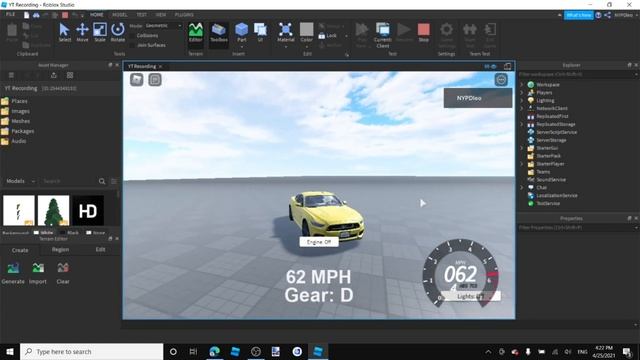
Task: Open the FILE menu
Action: tap(10, 15)
